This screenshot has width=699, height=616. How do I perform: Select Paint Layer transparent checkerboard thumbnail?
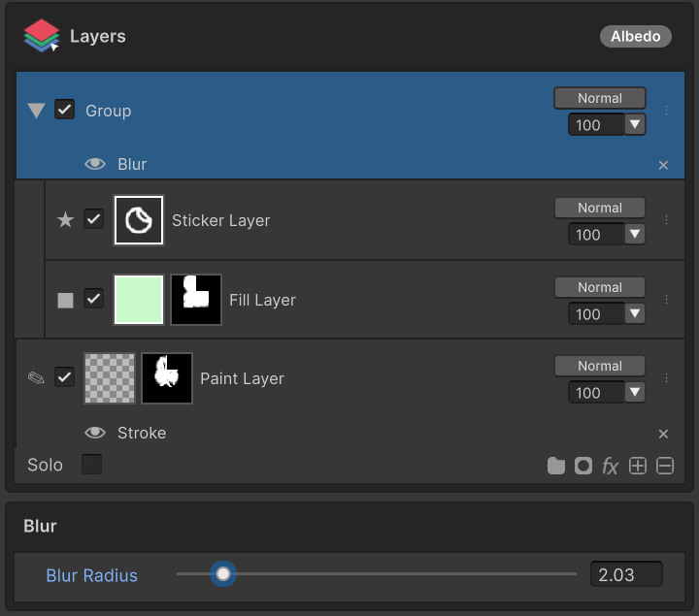click(x=110, y=378)
